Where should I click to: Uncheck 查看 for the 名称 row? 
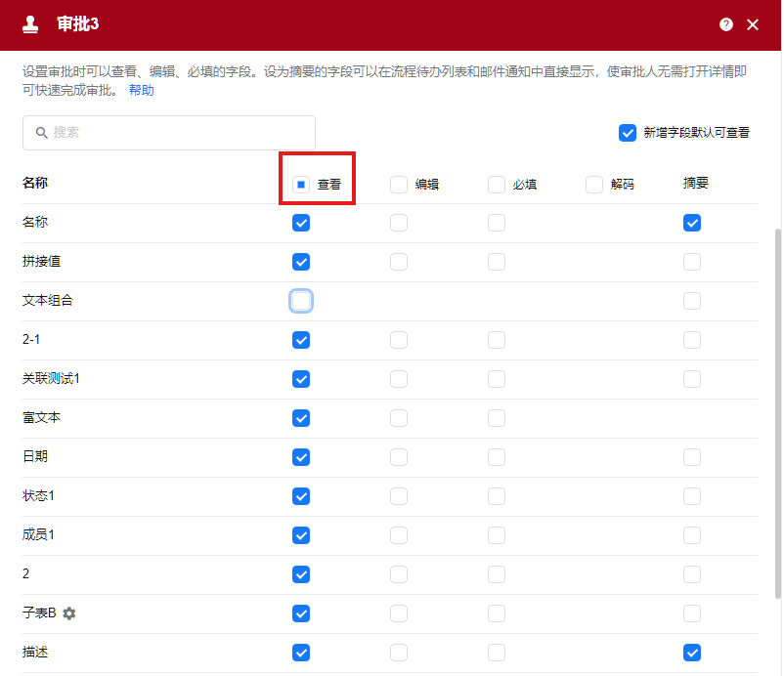coord(301,223)
